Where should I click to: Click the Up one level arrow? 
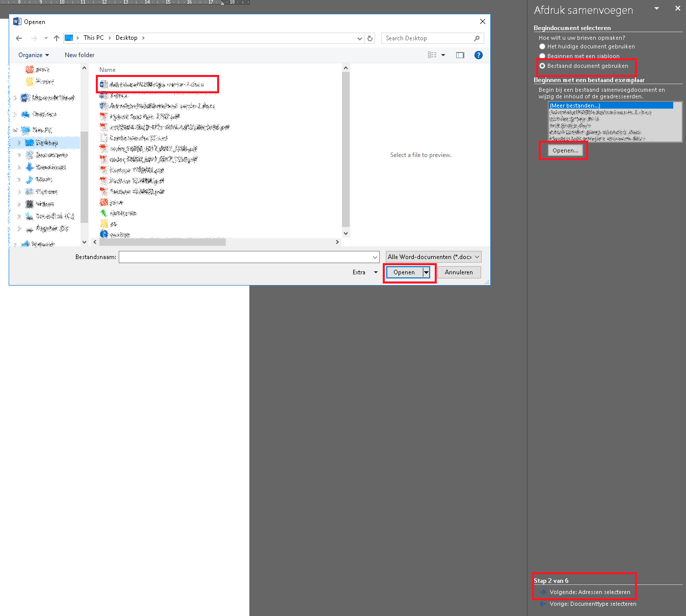[x=57, y=38]
